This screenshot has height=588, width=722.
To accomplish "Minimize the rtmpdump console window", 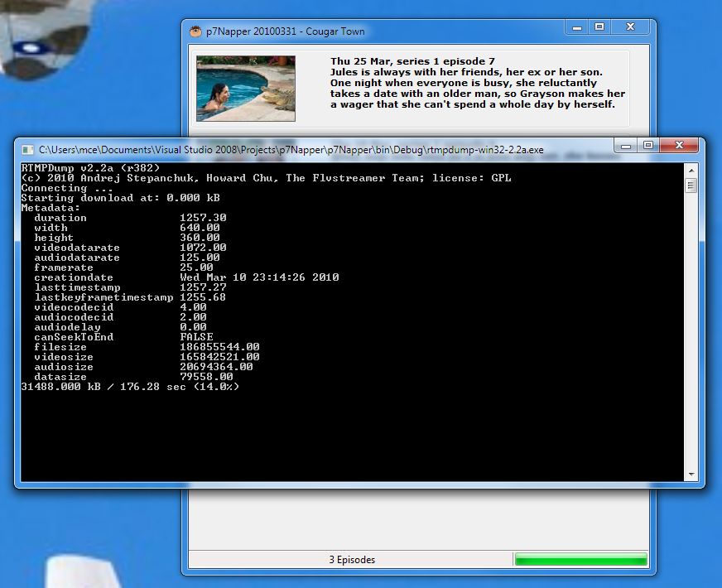I will pos(625,146).
